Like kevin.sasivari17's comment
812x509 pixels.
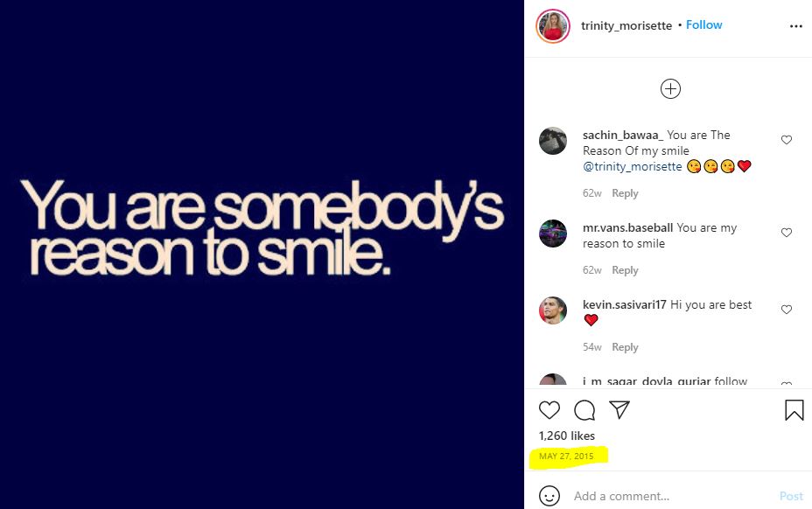pyautogui.click(x=787, y=309)
